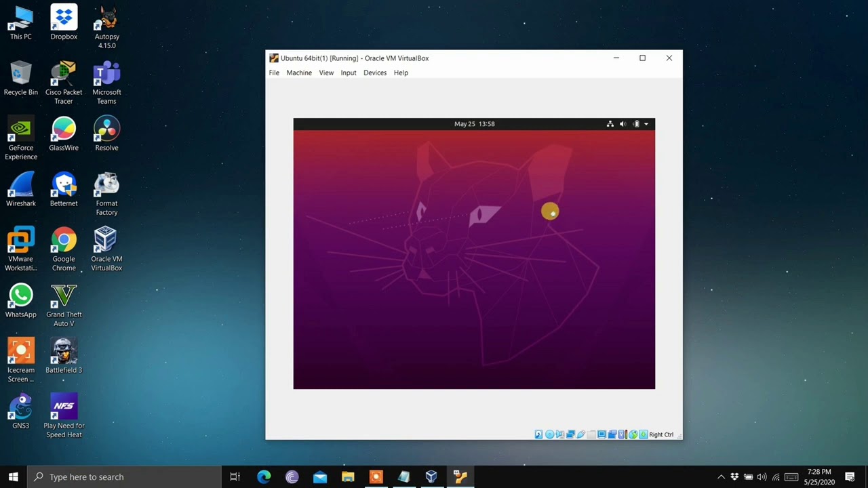
Task: Select the GlassWire desktop shortcut
Action: coord(64,134)
